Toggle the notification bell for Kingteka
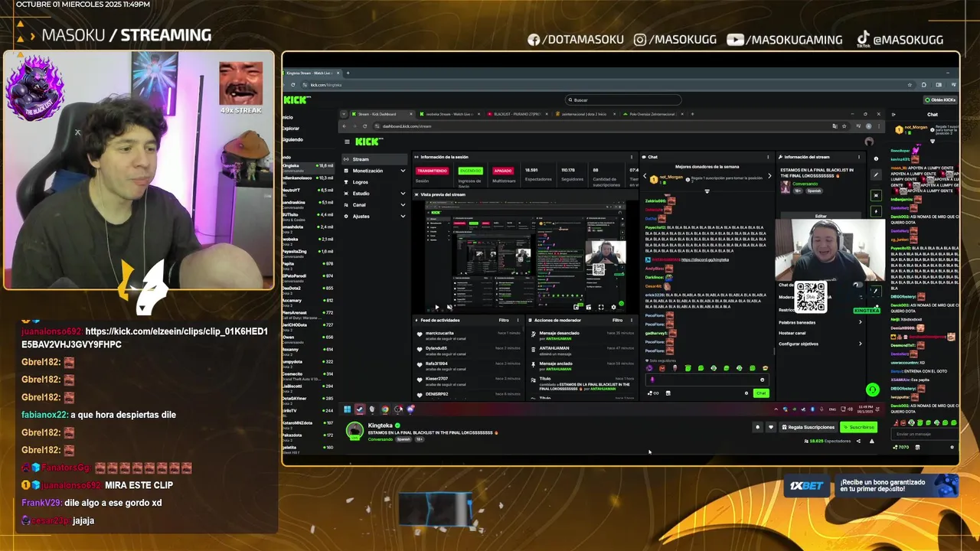The image size is (980, 551). point(758,427)
